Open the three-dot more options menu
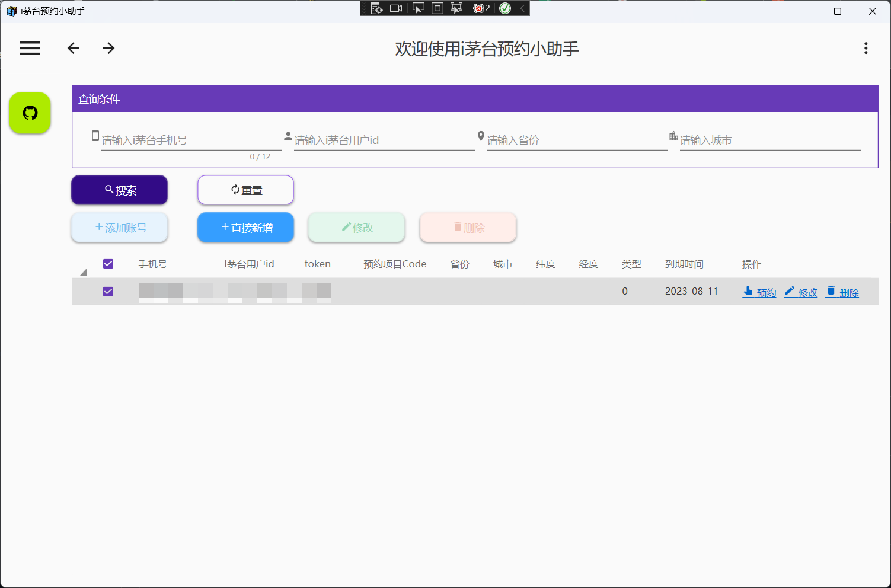 click(x=866, y=48)
